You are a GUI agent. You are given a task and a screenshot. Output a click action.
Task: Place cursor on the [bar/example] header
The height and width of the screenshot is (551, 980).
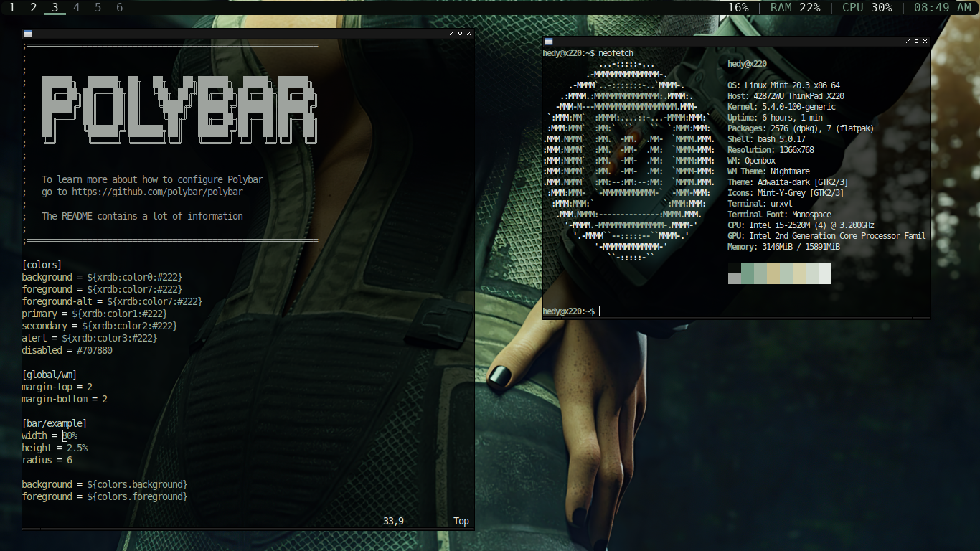pyautogui.click(x=55, y=423)
